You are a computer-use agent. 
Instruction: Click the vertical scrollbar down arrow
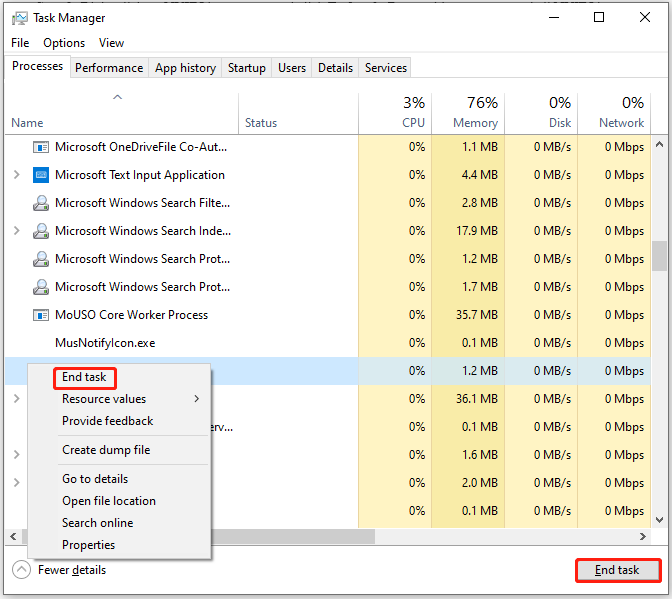click(x=660, y=520)
